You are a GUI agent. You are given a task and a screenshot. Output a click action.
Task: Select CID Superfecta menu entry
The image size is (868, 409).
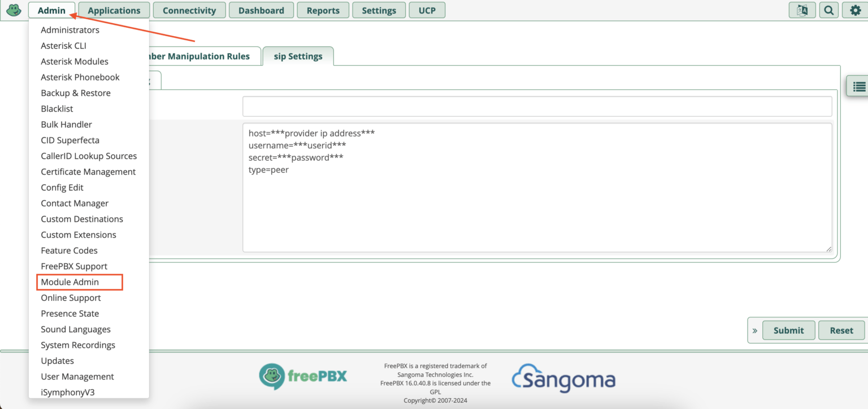tap(70, 140)
